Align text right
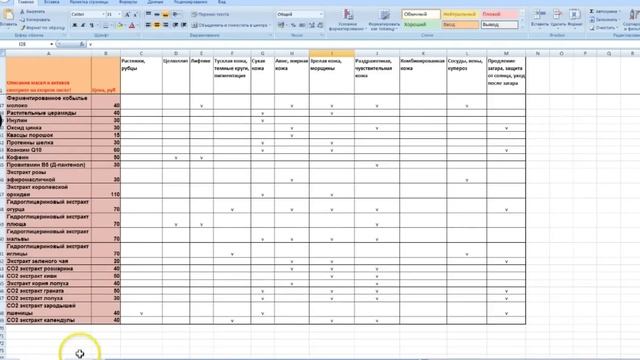640x360 pixels. pos(165,25)
